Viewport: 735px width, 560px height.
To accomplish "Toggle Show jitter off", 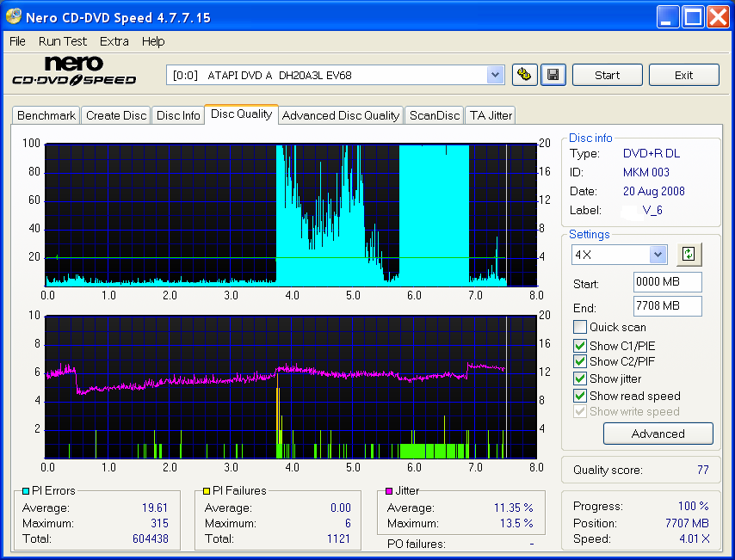I will [580, 378].
